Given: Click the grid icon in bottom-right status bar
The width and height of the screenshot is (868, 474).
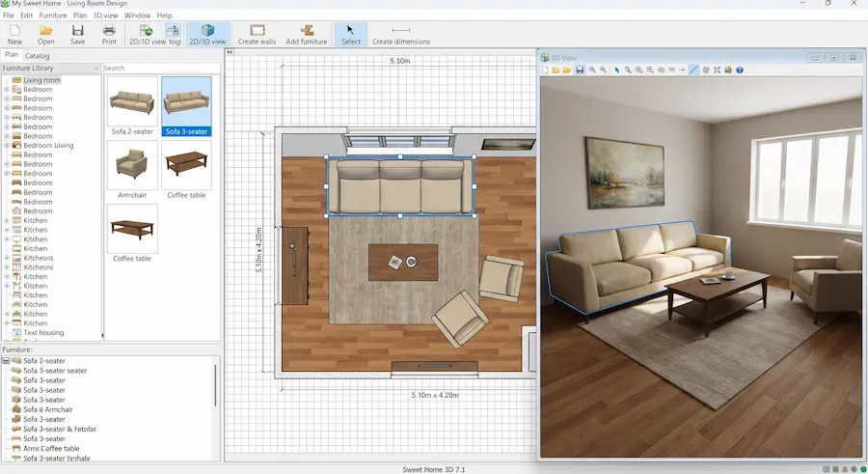Looking at the screenshot, I should 826,469.
